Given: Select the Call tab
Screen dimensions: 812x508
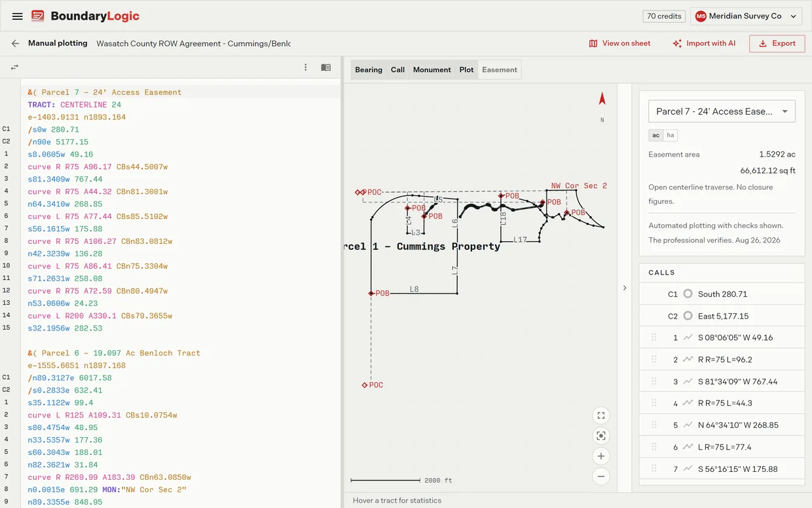Looking at the screenshot, I should pyautogui.click(x=397, y=69).
